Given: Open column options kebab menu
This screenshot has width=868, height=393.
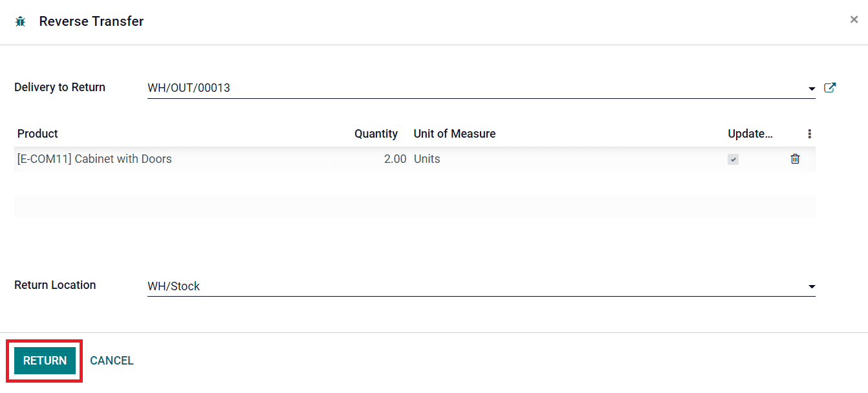Looking at the screenshot, I should click(x=809, y=134).
